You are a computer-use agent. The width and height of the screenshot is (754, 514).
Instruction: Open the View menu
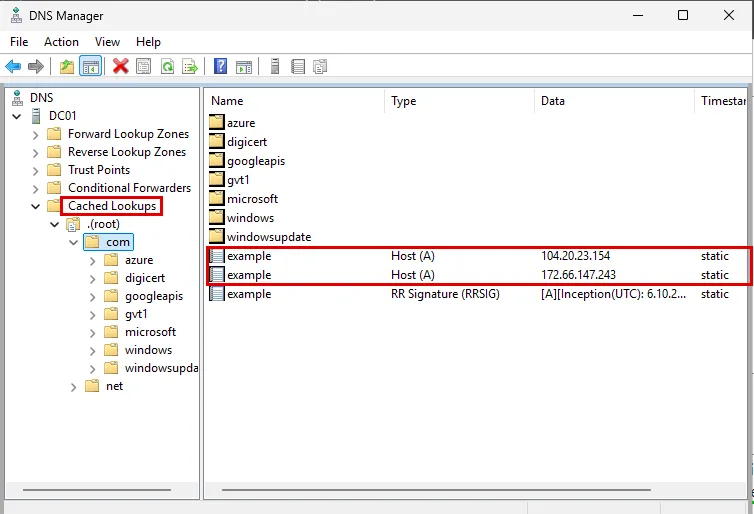click(x=107, y=42)
